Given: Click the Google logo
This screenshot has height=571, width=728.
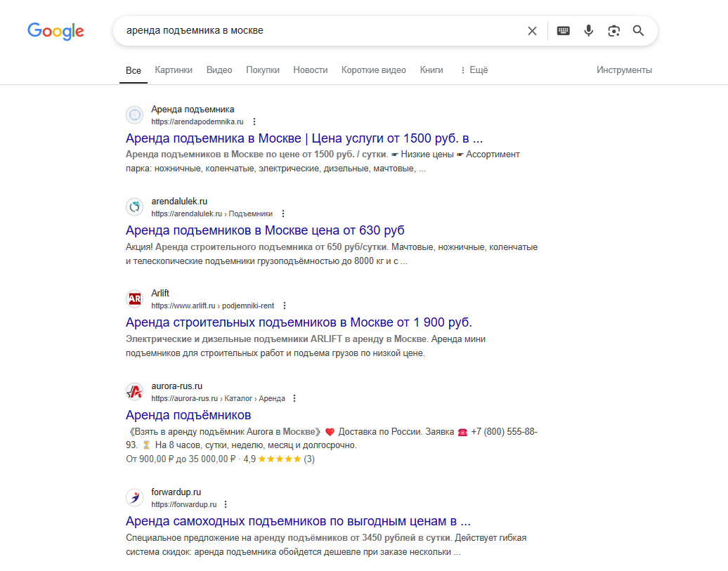Looking at the screenshot, I should [56, 31].
